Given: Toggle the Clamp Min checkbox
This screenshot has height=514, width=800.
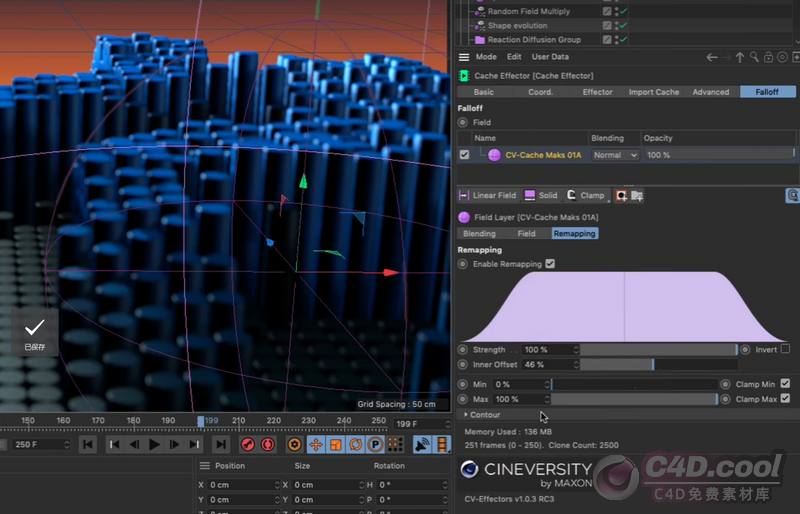Looking at the screenshot, I should click(x=786, y=384).
